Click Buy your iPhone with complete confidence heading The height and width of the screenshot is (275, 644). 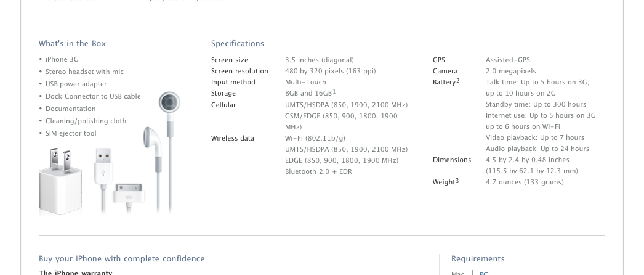tap(121, 259)
